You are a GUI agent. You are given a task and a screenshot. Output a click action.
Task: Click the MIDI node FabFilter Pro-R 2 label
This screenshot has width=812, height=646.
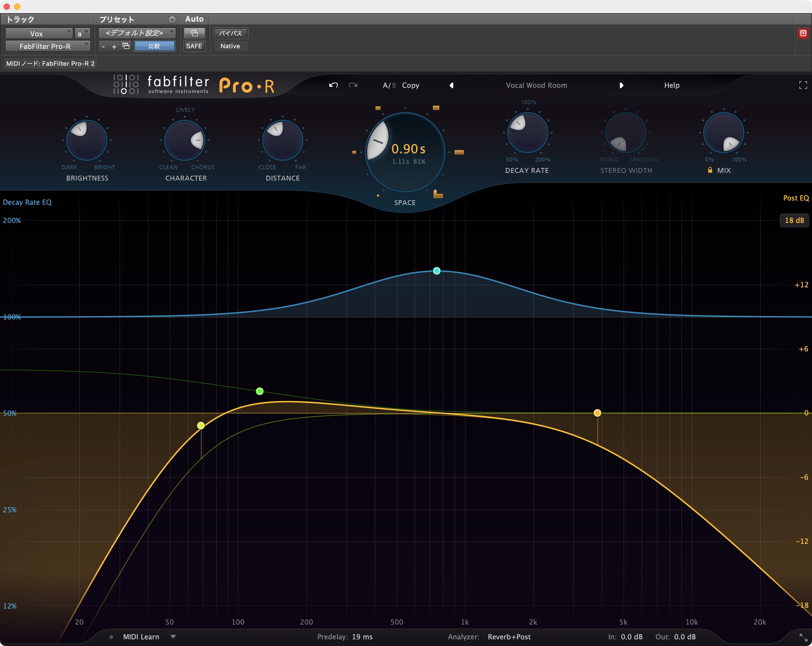50,63
